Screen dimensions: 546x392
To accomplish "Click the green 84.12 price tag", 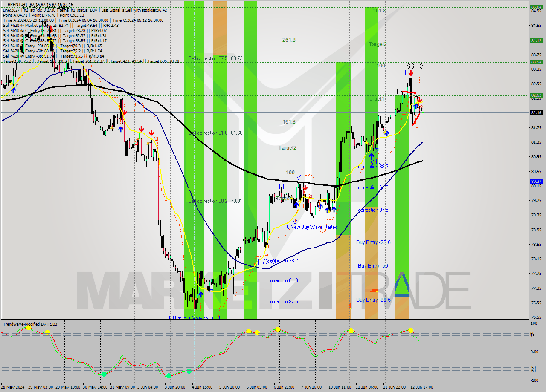I will tap(536, 41).
